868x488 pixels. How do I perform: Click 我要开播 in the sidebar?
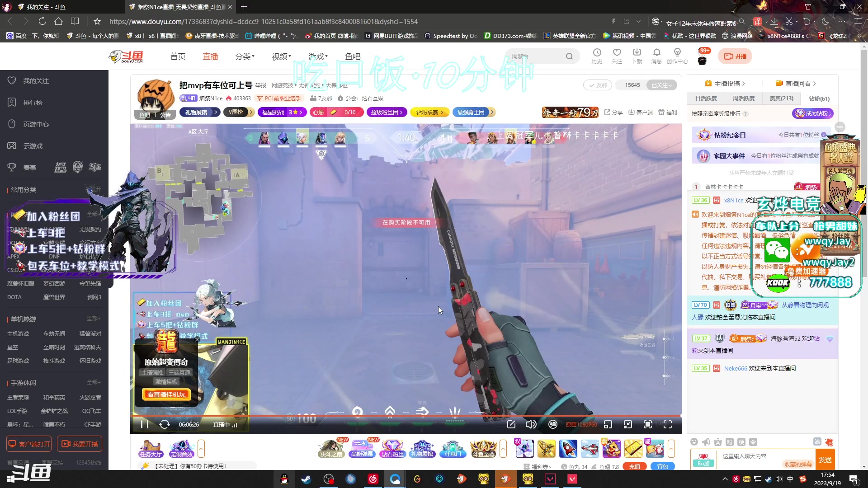[80, 444]
